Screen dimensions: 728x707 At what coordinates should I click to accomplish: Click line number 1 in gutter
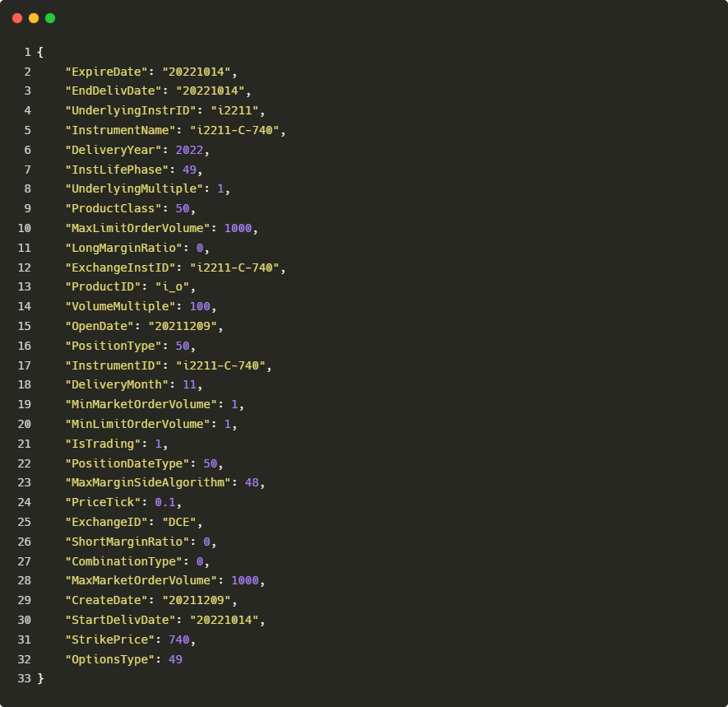(27, 52)
